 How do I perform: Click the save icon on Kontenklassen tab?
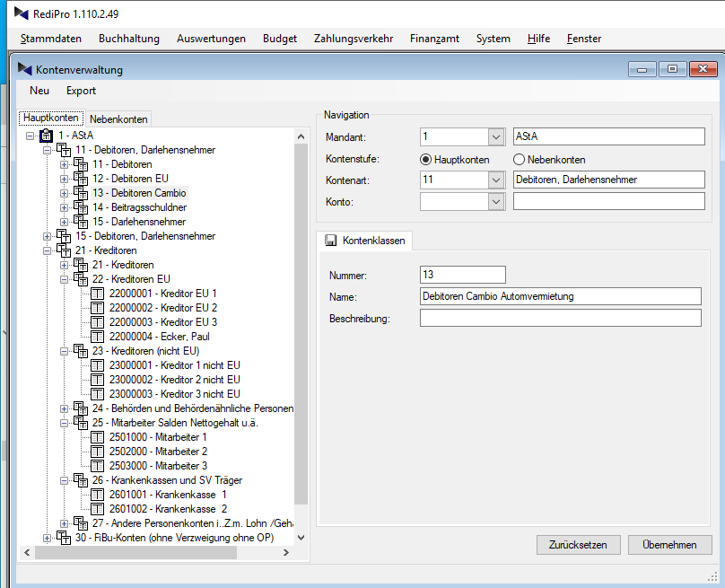[331, 241]
